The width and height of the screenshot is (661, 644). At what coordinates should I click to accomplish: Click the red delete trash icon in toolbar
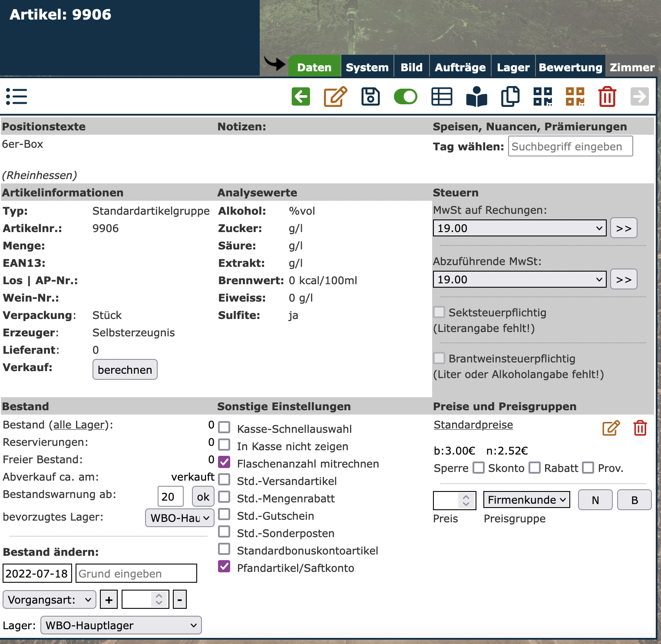pos(607,96)
